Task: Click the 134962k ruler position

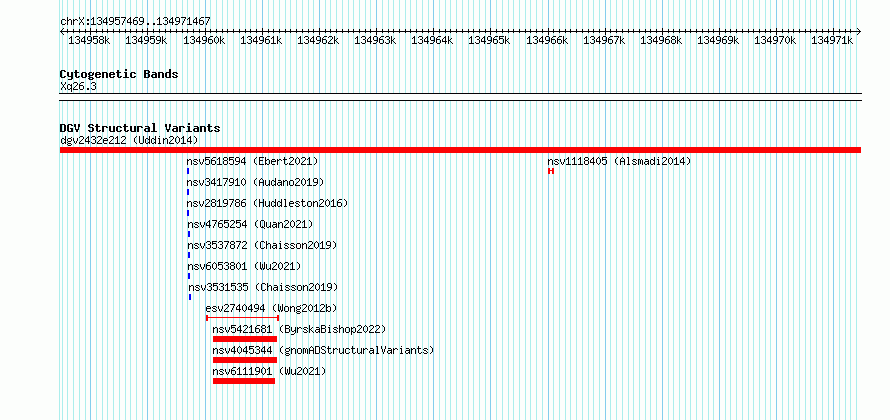Action: (x=318, y=40)
